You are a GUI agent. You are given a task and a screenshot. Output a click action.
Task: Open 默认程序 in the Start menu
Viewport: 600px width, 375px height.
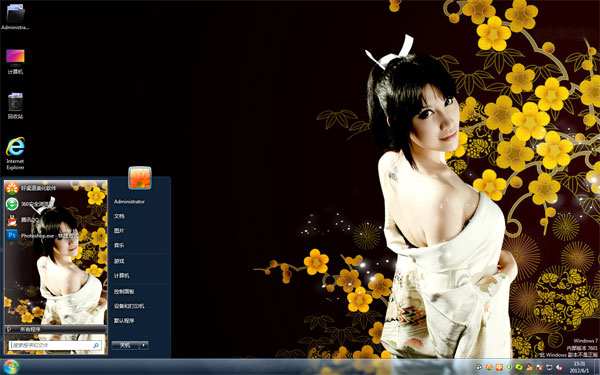tap(124, 321)
